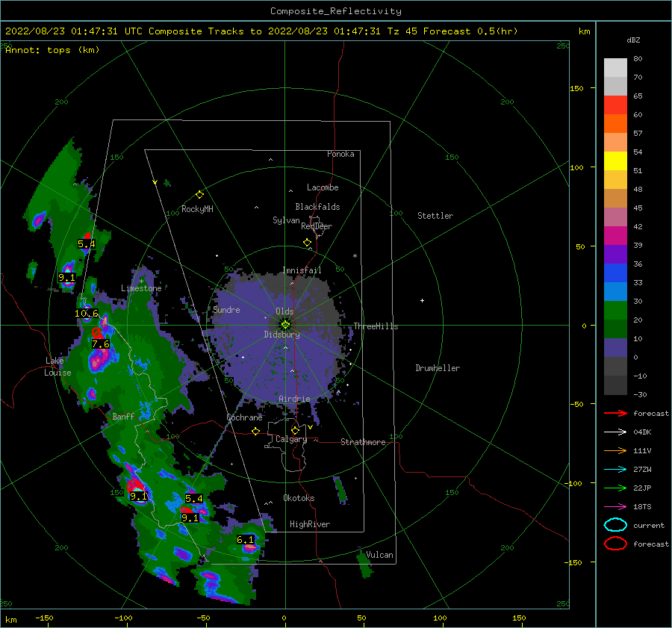Image resolution: width=672 pixels, height=628 pixels.
Task: Click the Banff town label
Action: [x=123, y=416]
